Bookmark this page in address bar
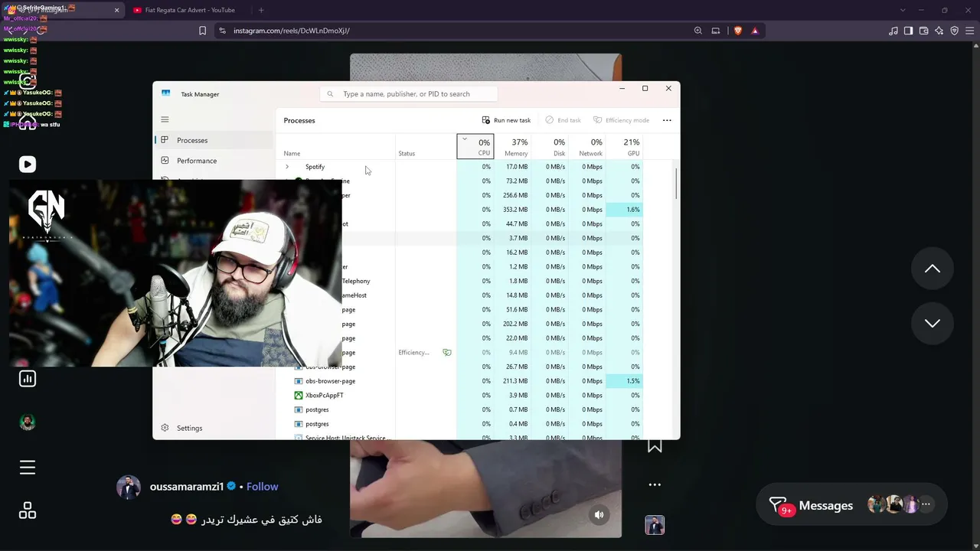 coord(202,31)
